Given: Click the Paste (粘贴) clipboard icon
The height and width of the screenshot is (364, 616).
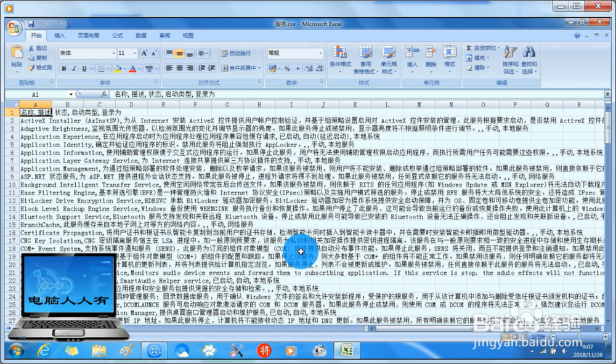Looking at the screenshot, I should coord(17,52).
